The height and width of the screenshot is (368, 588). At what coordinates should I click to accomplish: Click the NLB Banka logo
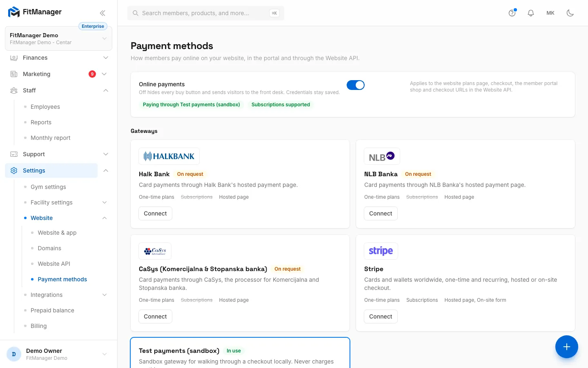click(382, 156)
